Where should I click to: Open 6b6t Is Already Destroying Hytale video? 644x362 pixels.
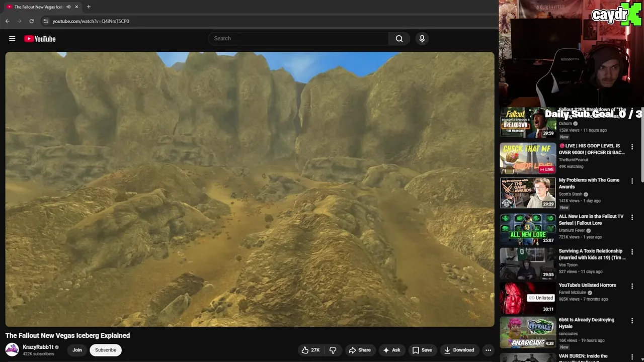click(x=586, y=323)
